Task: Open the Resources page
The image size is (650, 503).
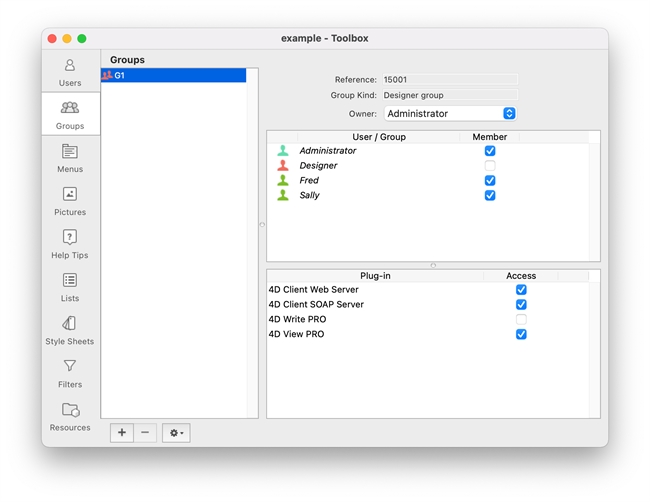Action: click(x=70, y=416)
